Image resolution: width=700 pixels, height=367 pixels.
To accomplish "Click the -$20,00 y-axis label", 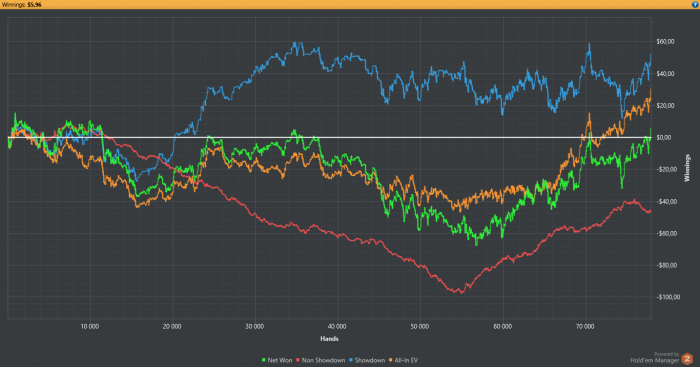I will point(666,170).
